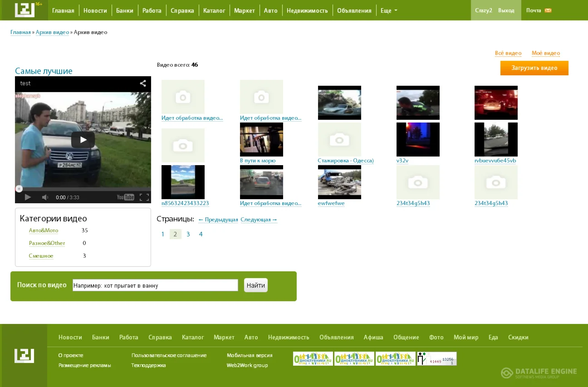Image resolution: width=588 pixels, height=387 pixels.
Task: Click the share icon on video player
Action: tap(143, 83)
